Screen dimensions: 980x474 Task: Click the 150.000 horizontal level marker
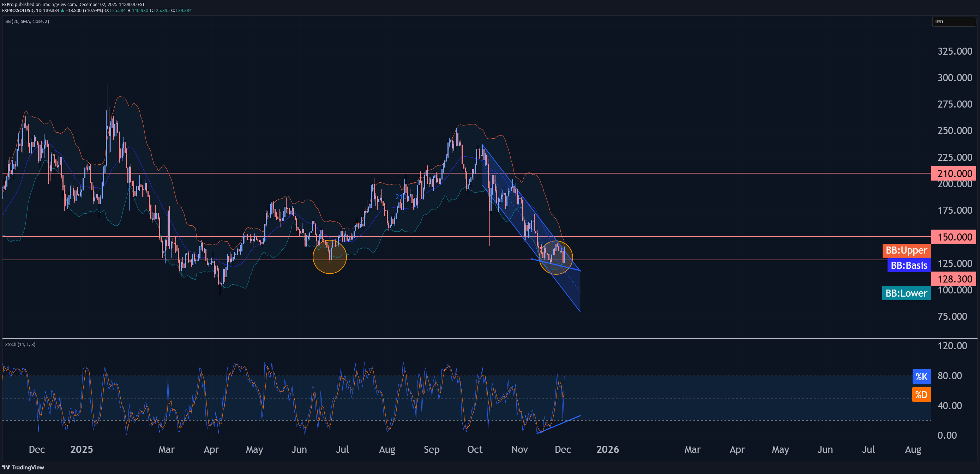[954, 237]
